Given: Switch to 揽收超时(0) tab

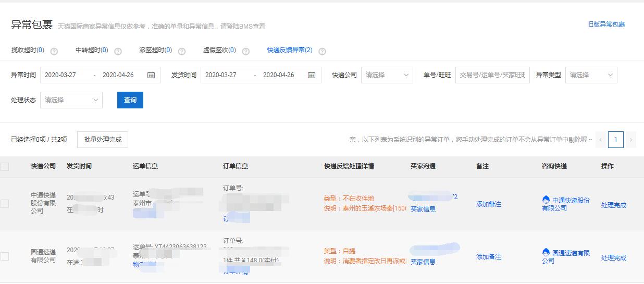Looking at the screenshot, I should tap(28, 50).
